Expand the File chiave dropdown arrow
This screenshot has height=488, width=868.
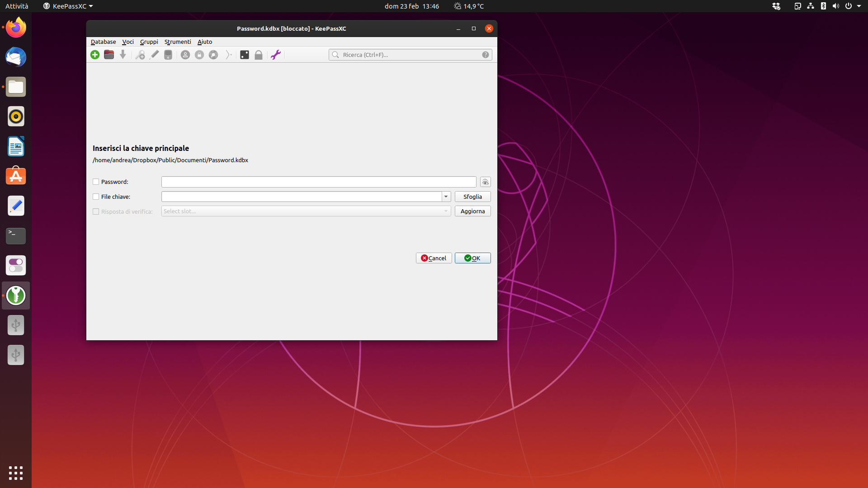tap(446, 197)
